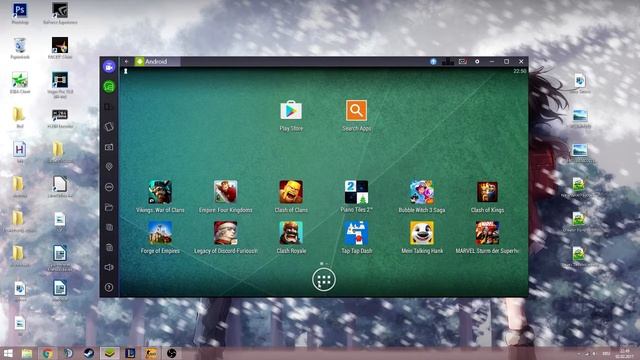Image resolution: width=640 pixels, height=360 pixels.
Task: Take a screenshot with camera sidebar icon
Action: [109, 147]
